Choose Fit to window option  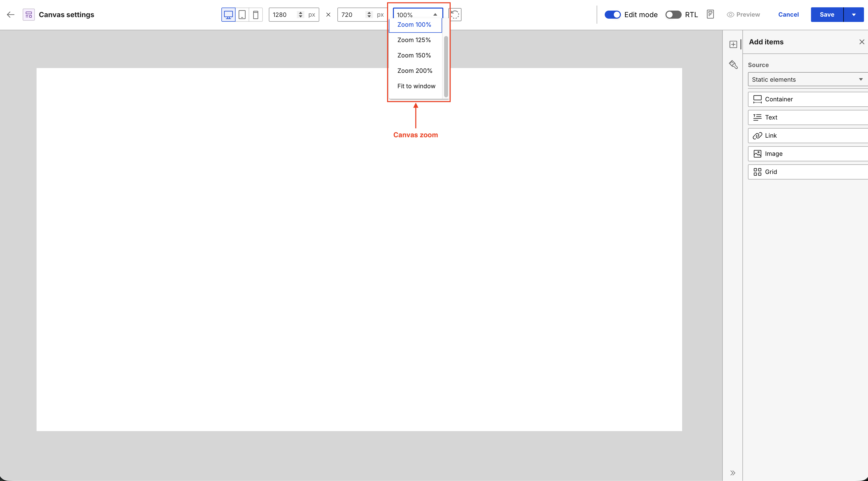415,86
